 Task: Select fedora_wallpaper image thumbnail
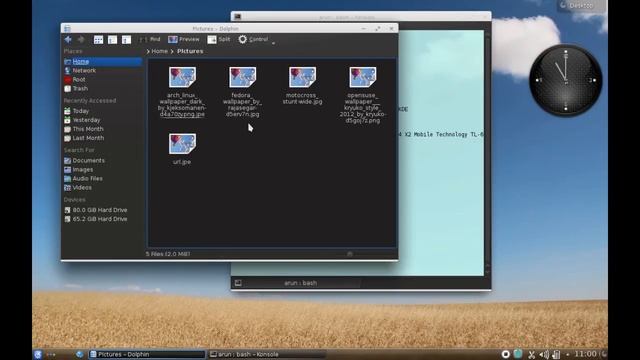click(x=242, y=77)
